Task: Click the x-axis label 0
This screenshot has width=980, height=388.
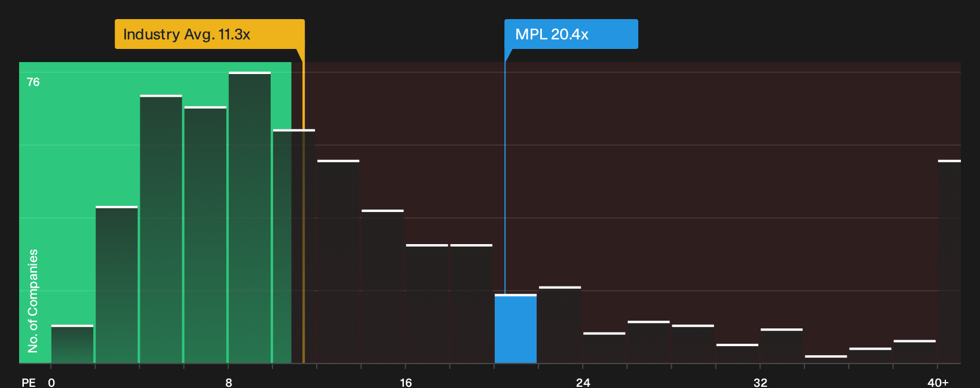Action: [51, 383]
